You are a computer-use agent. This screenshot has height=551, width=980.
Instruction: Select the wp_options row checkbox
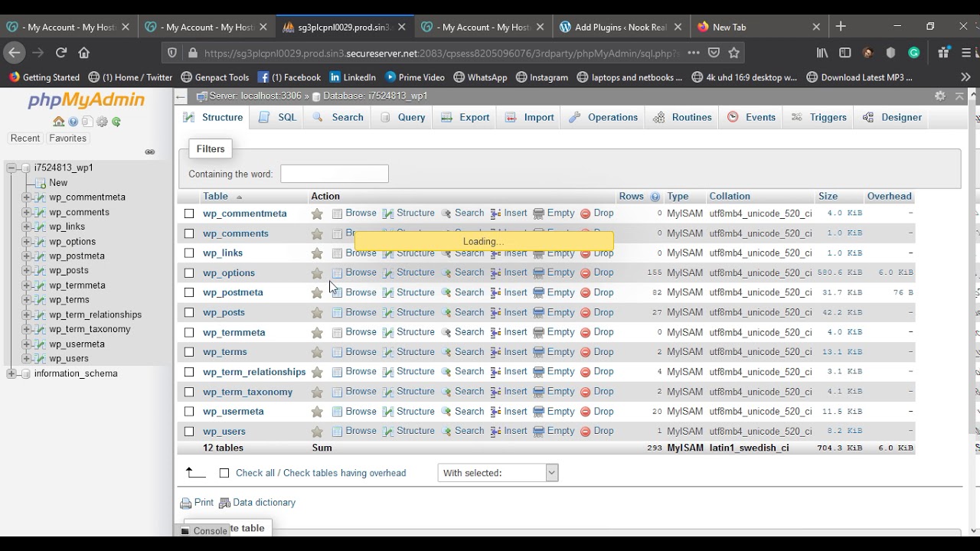pos(189,273)
